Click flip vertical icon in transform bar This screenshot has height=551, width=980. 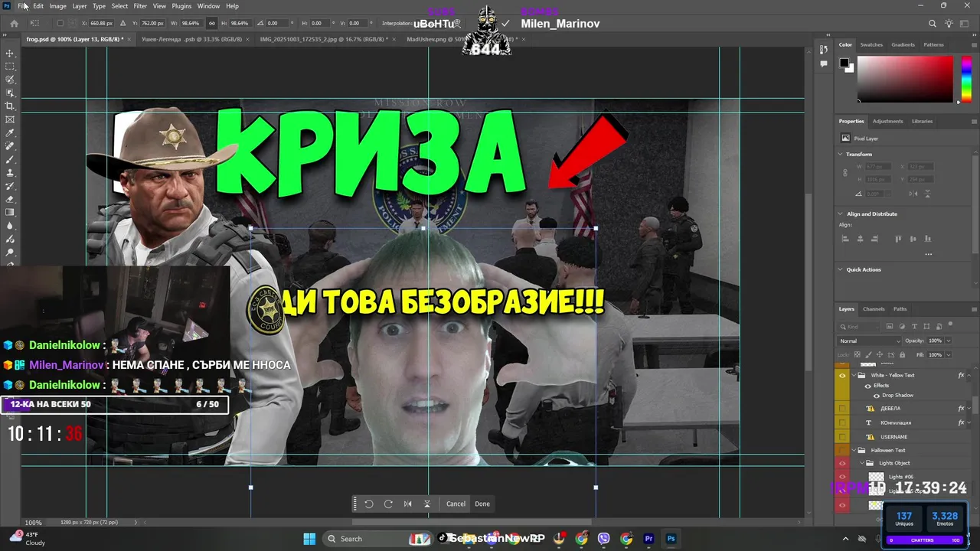(x=427, y=504)
